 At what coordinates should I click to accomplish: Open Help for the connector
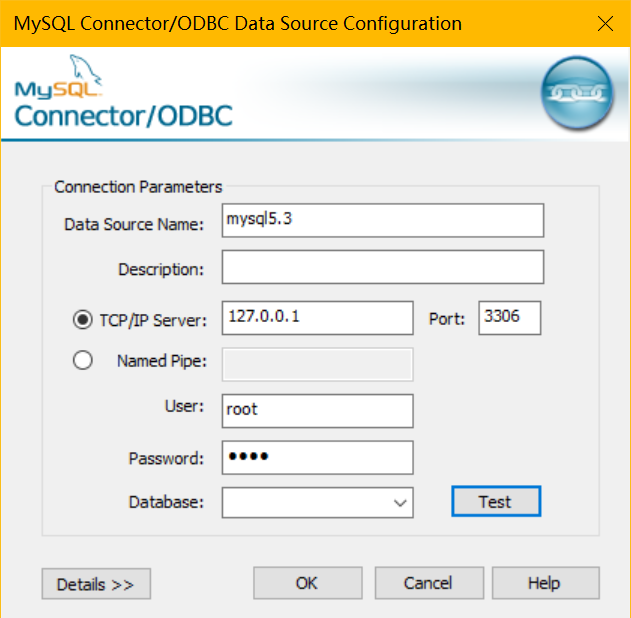[545, 583]
